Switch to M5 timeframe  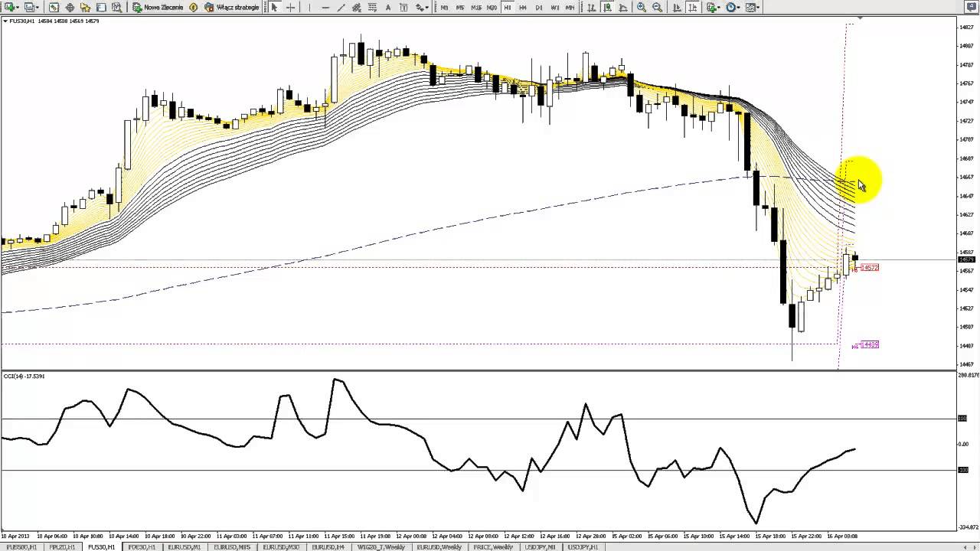point(460,7)
